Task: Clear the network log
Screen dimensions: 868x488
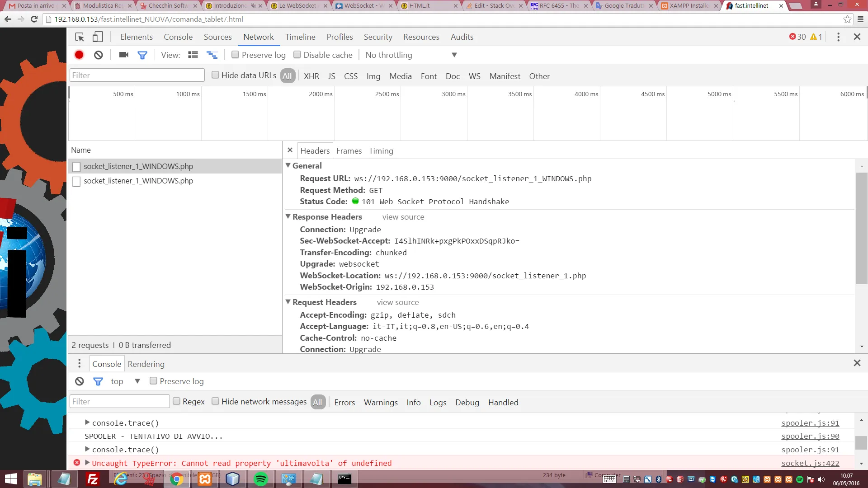Action: [x=98, y=55]
